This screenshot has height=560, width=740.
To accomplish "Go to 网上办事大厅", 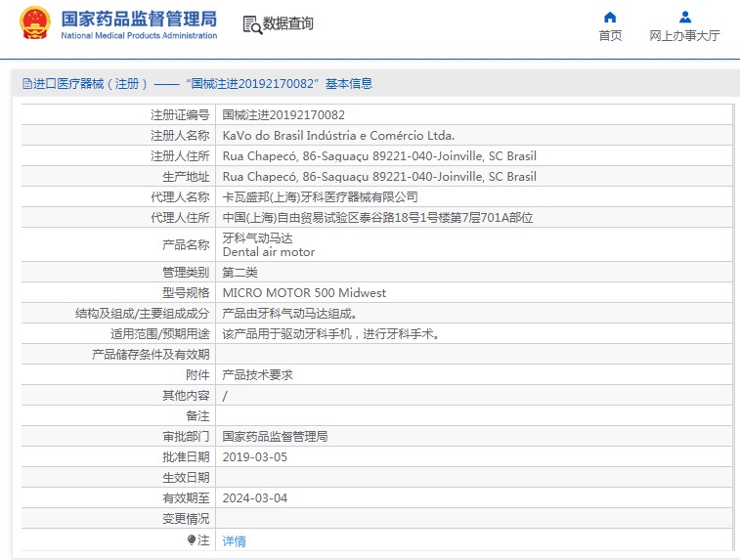I will click(x=685, y=36).
